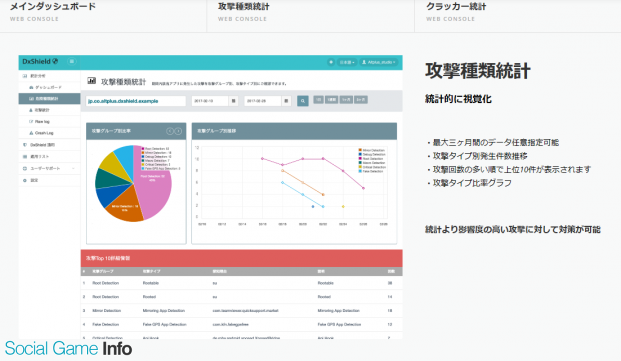Click the magnifier search button
The width and height of the screenshot is (621, 361).
click(x=303, y=101)
